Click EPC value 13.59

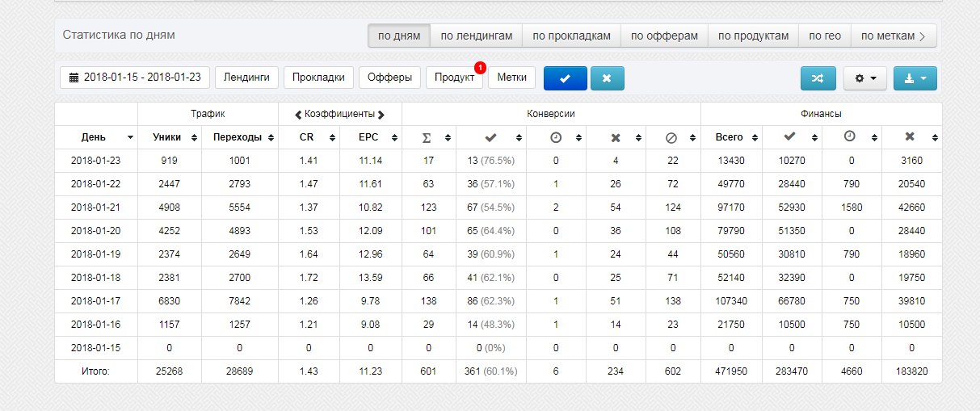(370, 278)
